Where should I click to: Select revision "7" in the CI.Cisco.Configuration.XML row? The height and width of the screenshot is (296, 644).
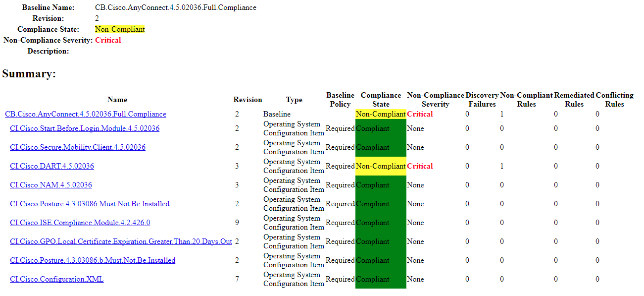tap(237, 279)
